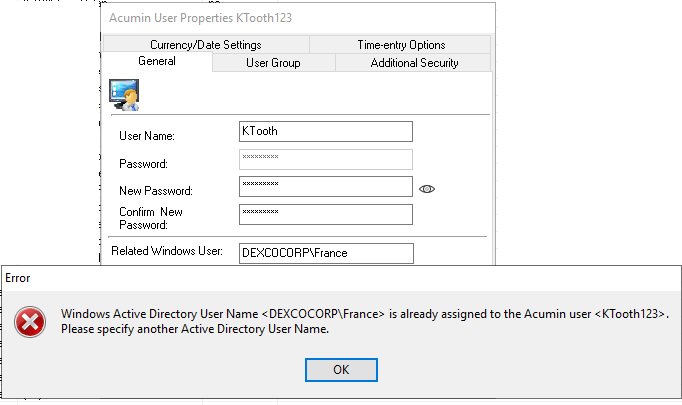Viewport: 682px width, 405px height.
Task: Select the General tab
Action: (157, 61)
